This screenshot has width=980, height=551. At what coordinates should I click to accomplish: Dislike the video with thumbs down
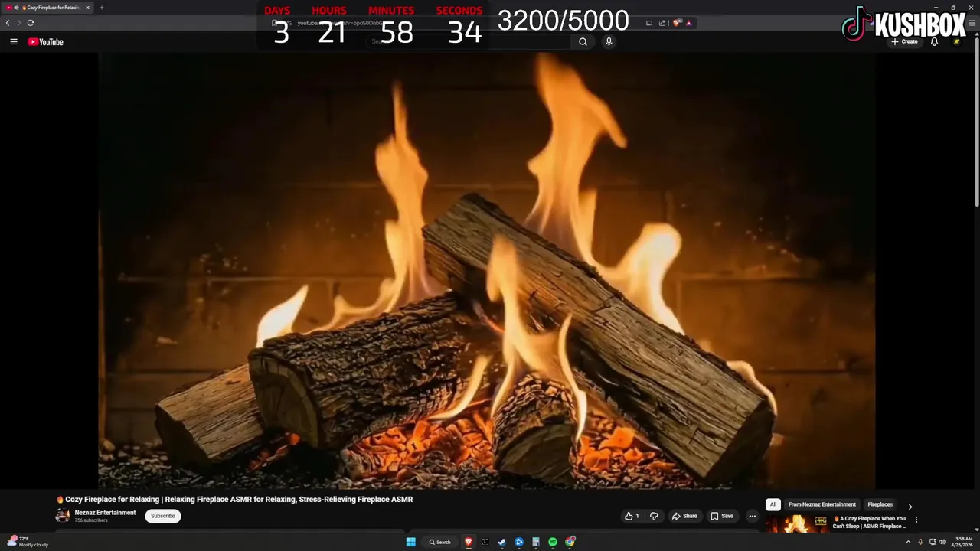[654, 516]
